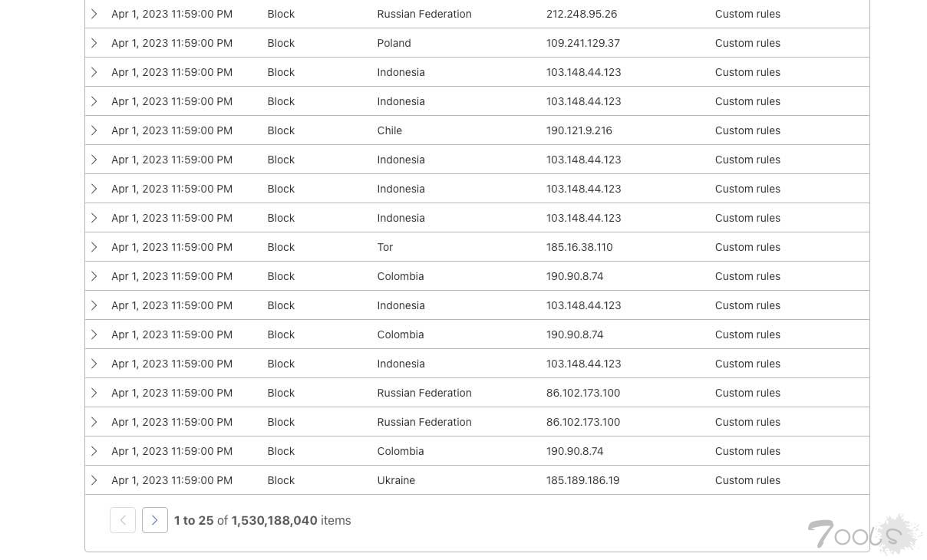Expand the Tor event row details

(x=94, y=247)
